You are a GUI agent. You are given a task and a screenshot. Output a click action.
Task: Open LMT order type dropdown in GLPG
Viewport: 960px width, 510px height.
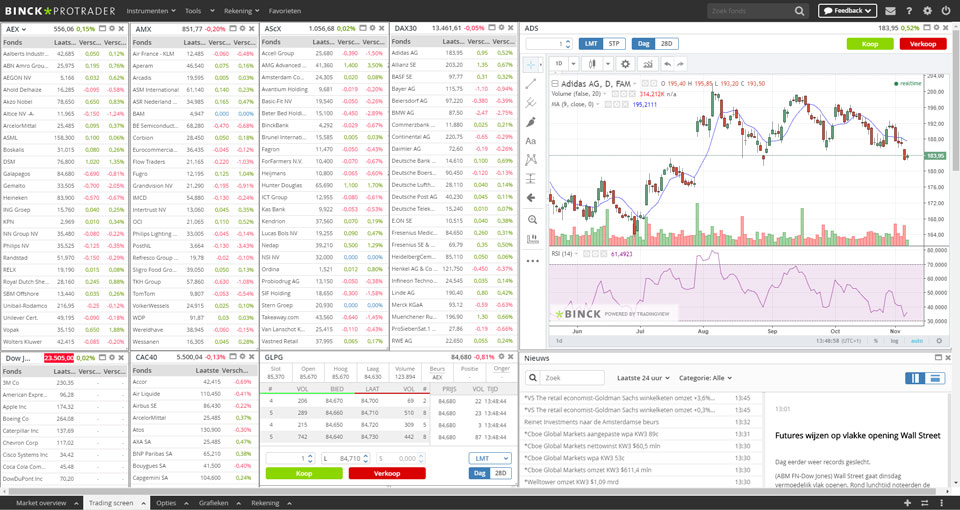(x=490, y=458)
